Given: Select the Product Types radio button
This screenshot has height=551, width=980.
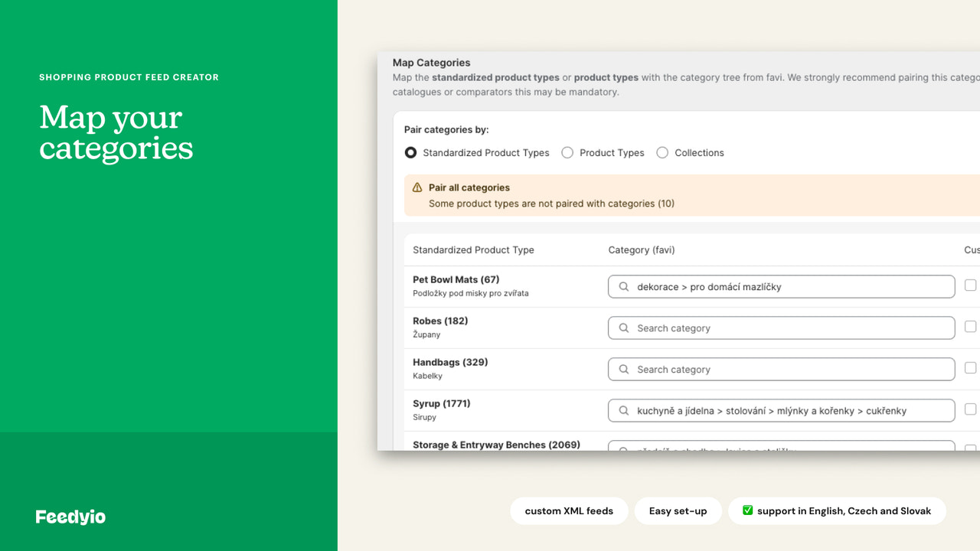Looking at the screenshot, I should (x=567, y=152).
